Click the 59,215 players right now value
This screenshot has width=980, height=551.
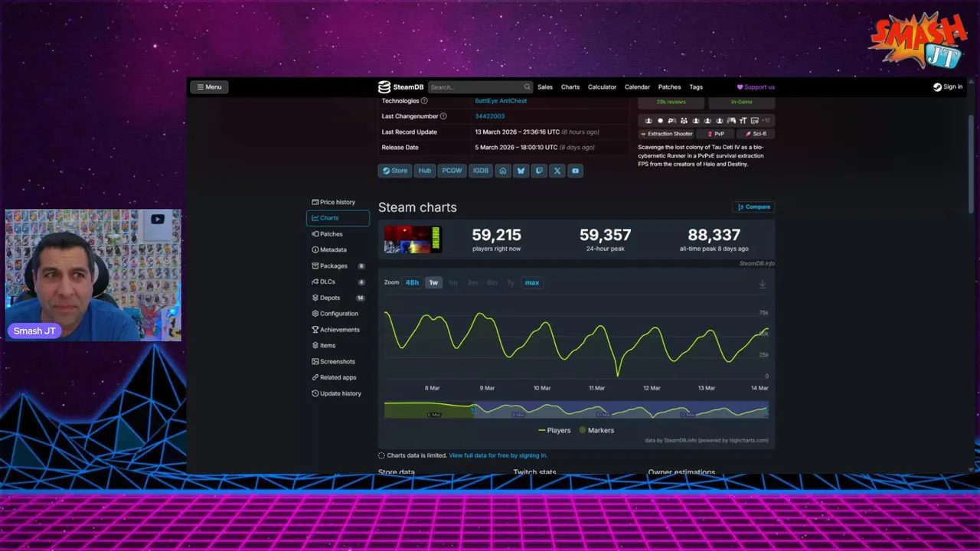[496, 235]
